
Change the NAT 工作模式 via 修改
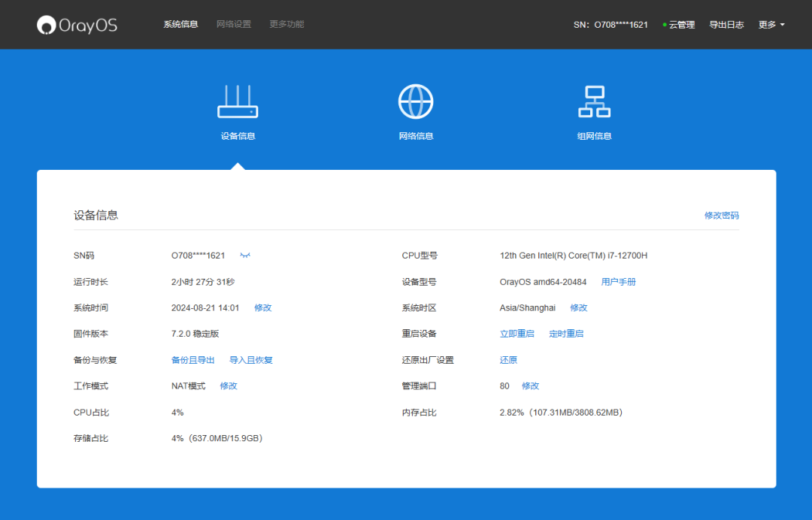(227, 385)
